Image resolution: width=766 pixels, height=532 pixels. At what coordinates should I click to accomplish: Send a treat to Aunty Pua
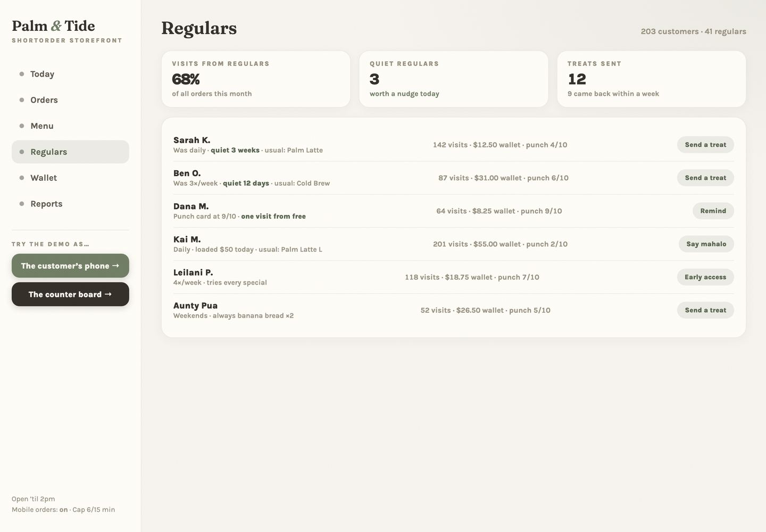click(705, 310)
